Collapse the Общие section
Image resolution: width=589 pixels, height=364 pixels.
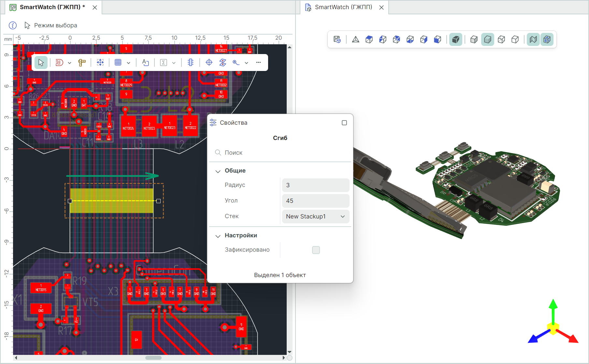(x=218, y=171)
